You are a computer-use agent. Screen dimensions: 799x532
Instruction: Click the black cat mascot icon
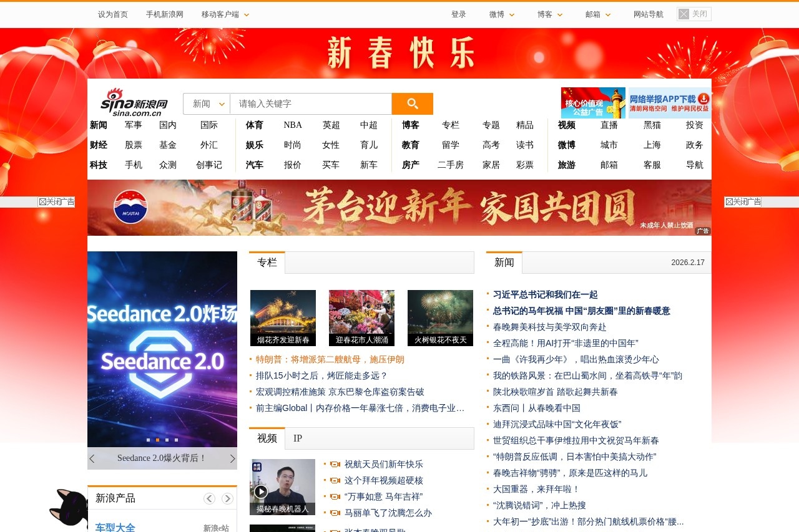[x=69, y=510]
